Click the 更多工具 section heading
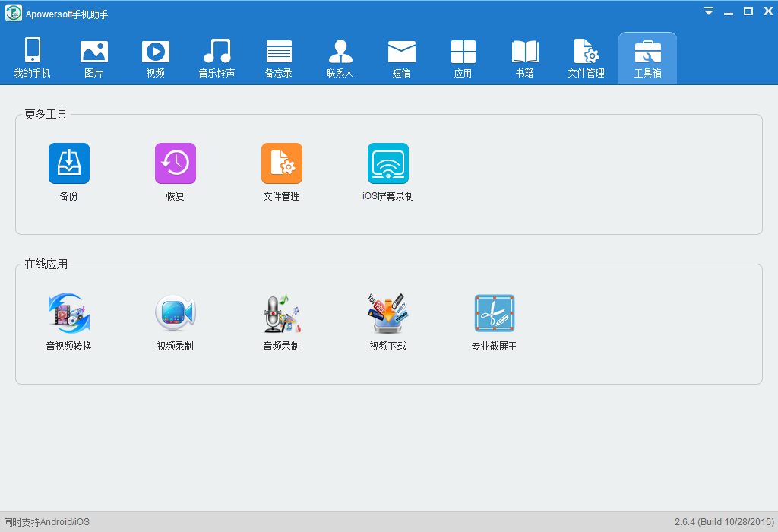778x532 pixels. tap(46, 114)
